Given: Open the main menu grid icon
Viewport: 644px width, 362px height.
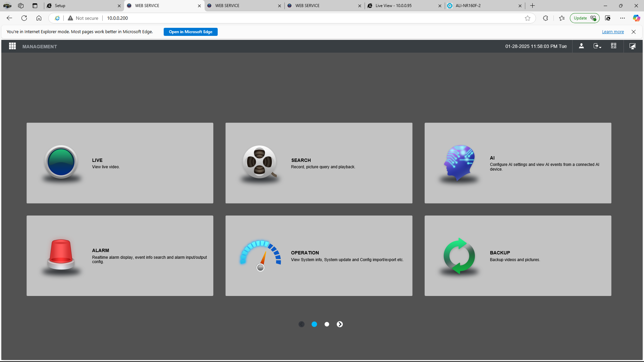Looking at the screenshot, I should click(12, 46).
